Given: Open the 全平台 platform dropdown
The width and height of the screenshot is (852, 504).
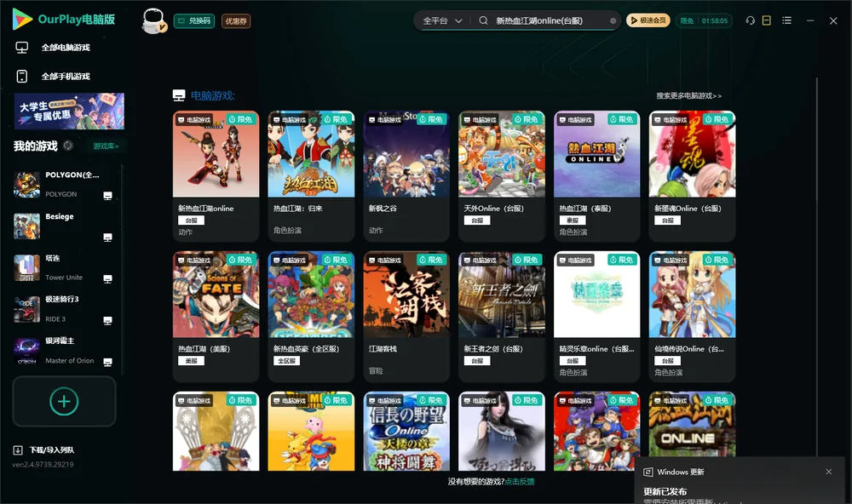Looking at the screenshot, I should pyautogui.click(x=441, y=20).
